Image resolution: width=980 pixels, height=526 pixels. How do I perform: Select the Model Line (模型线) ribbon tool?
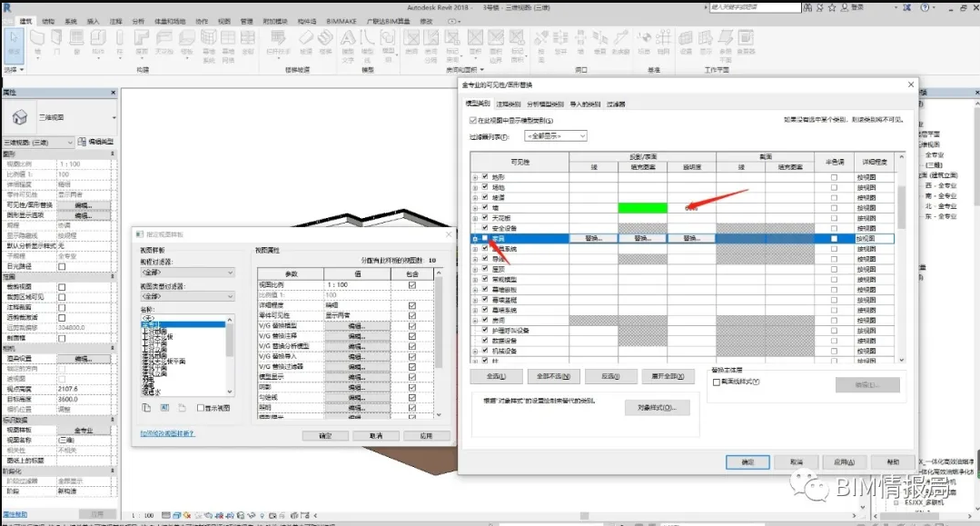[368, 45]
